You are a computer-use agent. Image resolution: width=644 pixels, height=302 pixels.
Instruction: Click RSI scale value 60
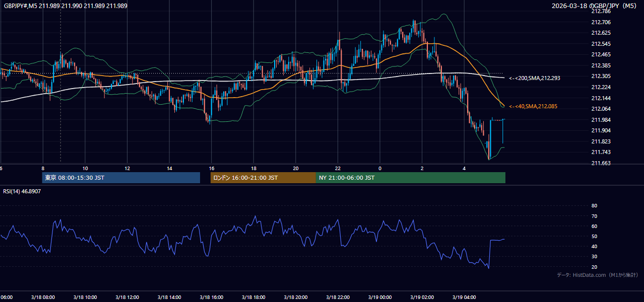pyautogui.click(x=594, y=226)
